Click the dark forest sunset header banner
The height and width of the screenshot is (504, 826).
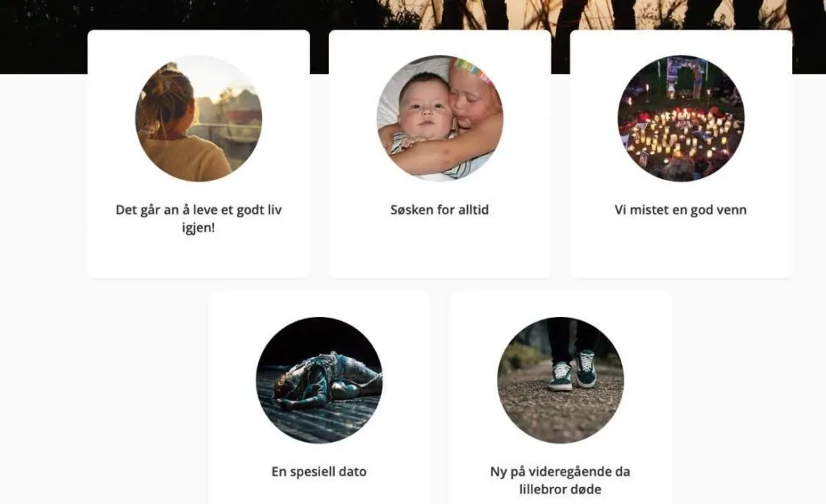[x=413, y=15]
